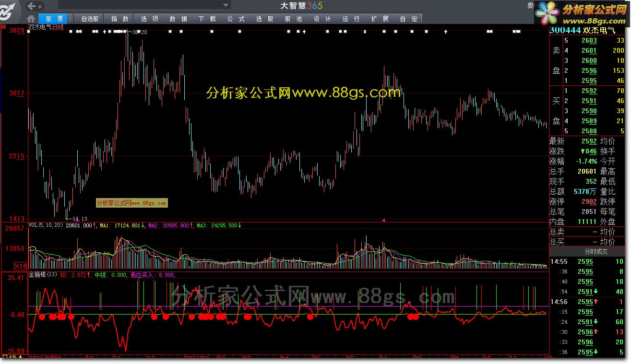This screenshot has width=631, height=364.
Task: Open the 选项 menu
Action: click(149, 19)
